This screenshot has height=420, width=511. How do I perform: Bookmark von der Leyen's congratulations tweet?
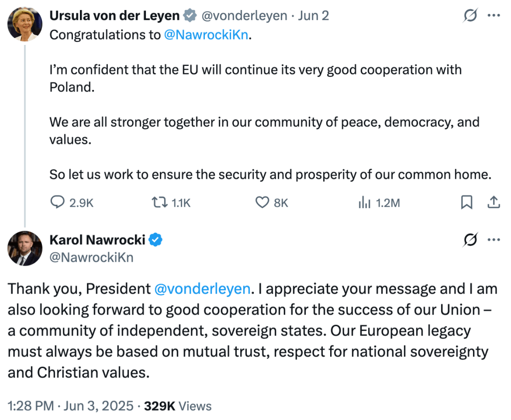coord(466,202)
